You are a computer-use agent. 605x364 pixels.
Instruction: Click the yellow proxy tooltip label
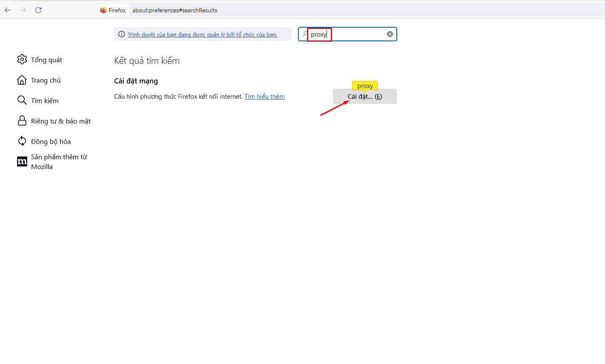[365, 86]
